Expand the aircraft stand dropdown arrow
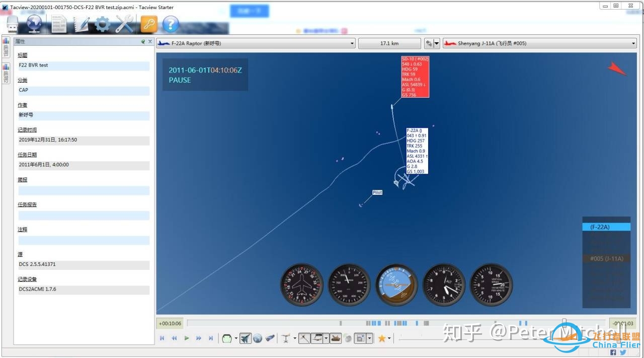 [x=295, y=338]
